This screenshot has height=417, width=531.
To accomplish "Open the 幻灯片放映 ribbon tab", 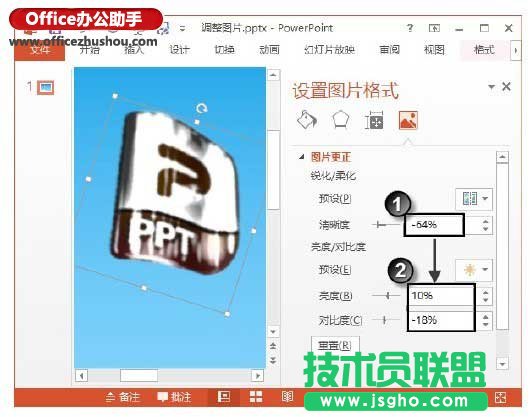I will [329, 50].
